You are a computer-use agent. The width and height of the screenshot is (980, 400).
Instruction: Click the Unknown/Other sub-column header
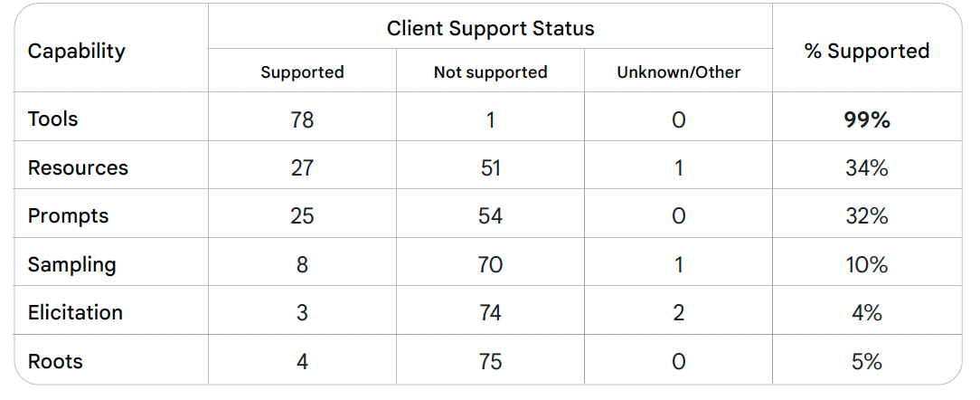(678, 72)
